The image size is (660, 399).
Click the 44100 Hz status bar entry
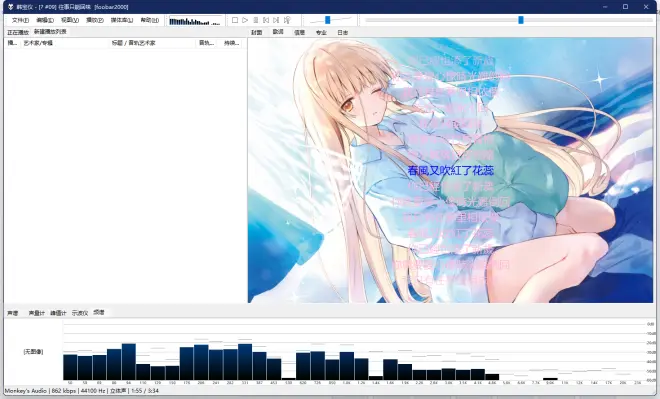click(x=93, y=391)
